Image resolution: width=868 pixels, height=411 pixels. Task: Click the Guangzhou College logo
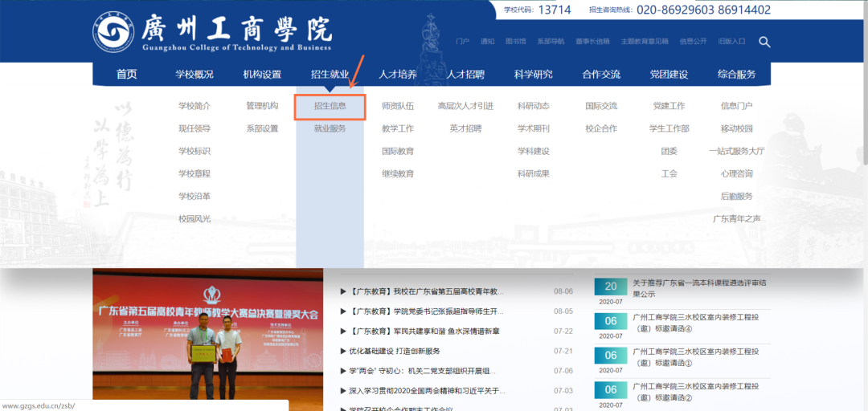click(x=213, y=33)
